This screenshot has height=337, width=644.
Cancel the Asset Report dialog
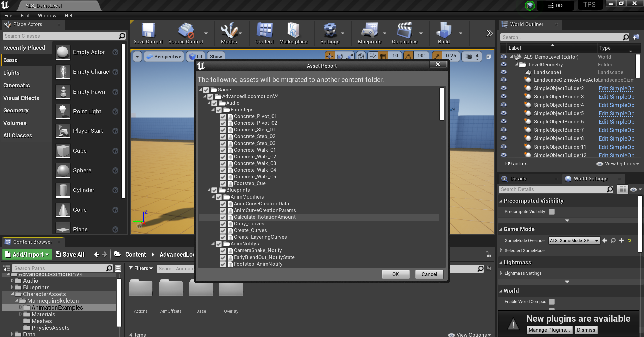(429, 274)
